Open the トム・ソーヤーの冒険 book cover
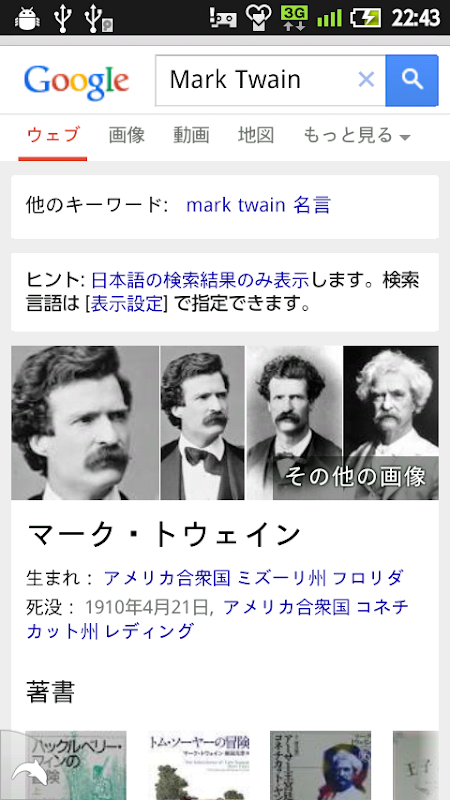Viewport: 450px width, 800px height. (198, 765)
